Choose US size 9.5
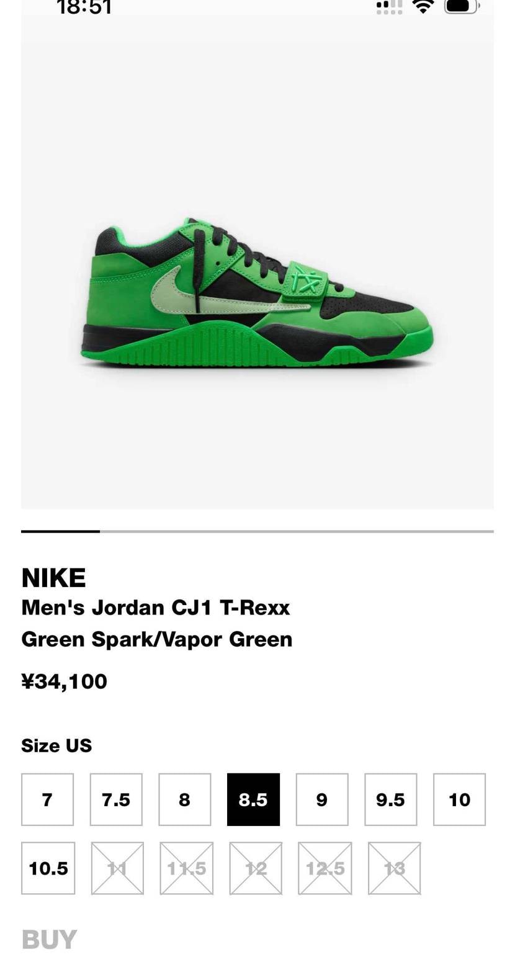Screen dimensions: 515x980 [391, 799]
